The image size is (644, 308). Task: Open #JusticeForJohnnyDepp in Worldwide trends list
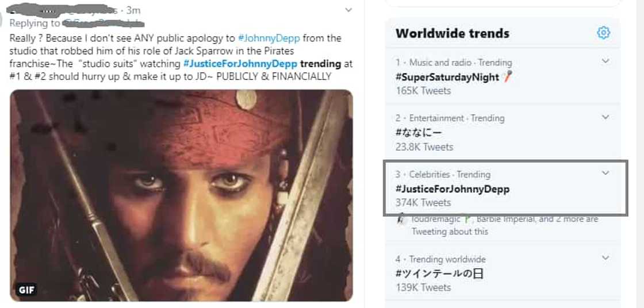pos(453,188)
